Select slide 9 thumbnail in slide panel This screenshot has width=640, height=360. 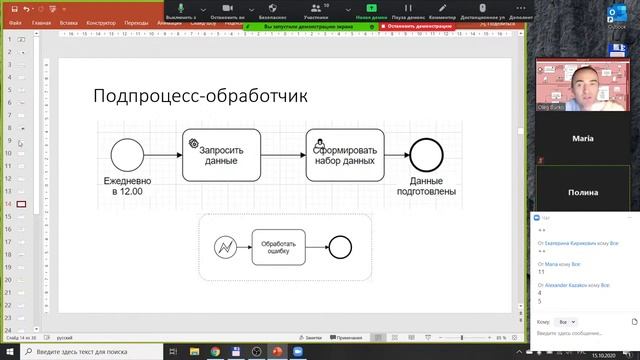(x=21, y=141)
